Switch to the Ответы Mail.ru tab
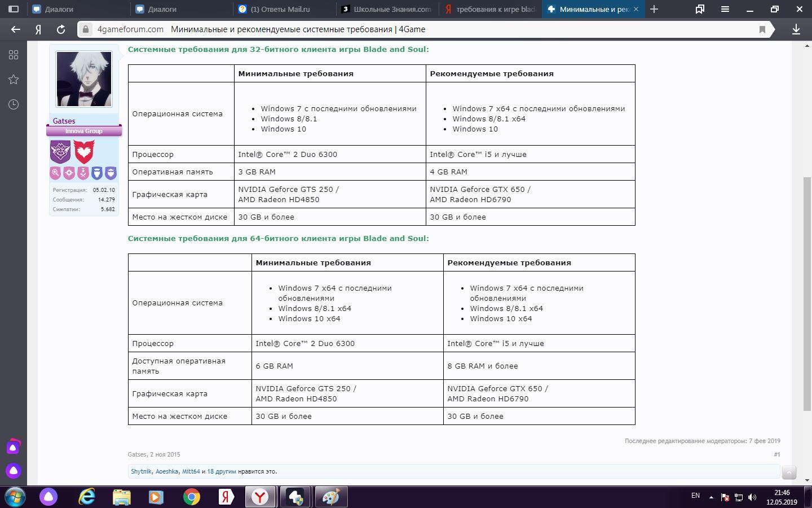This screenshot has height=508, width=812. 285,9
